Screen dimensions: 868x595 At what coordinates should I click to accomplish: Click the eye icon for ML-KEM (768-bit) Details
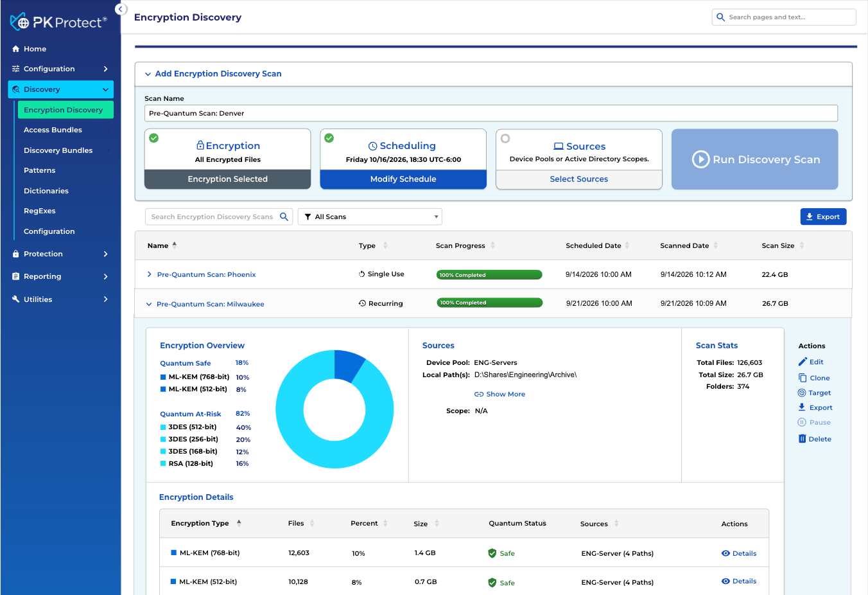[x=725, y=553]
